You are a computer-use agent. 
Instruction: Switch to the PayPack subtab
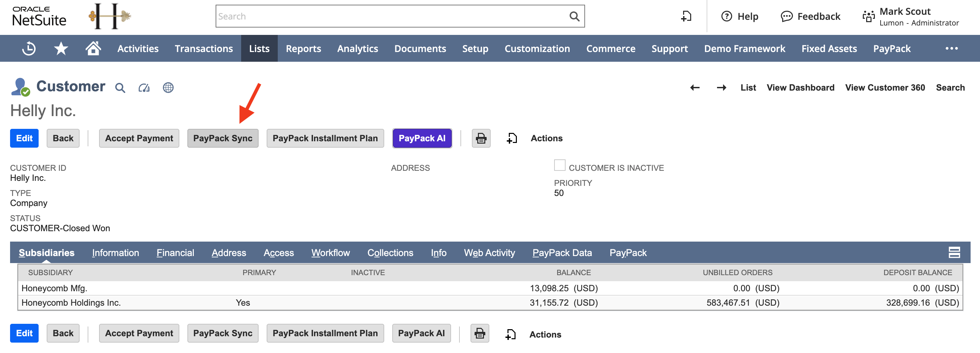pyautogui.click(x=628, y=253)
